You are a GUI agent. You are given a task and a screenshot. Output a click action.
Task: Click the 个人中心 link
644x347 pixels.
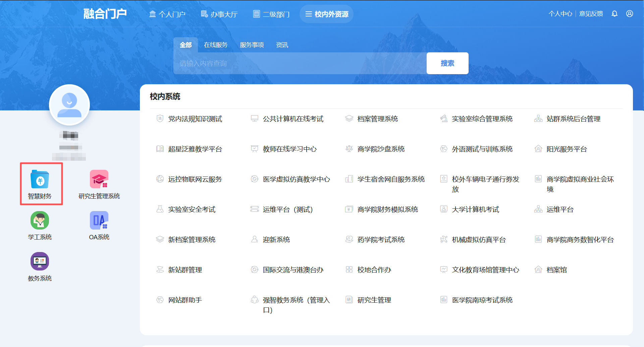click(560, 14)
